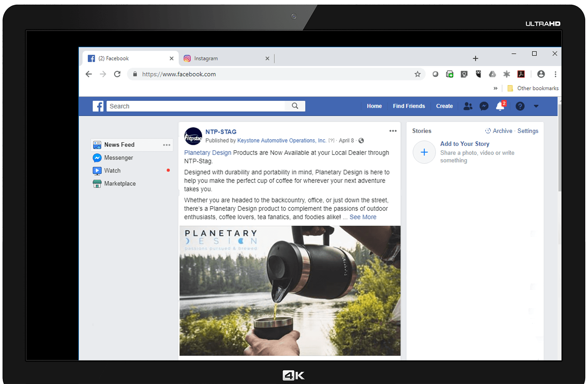
Task: Click the Google Drive extension icon
Action: click(x=492, y=74)
